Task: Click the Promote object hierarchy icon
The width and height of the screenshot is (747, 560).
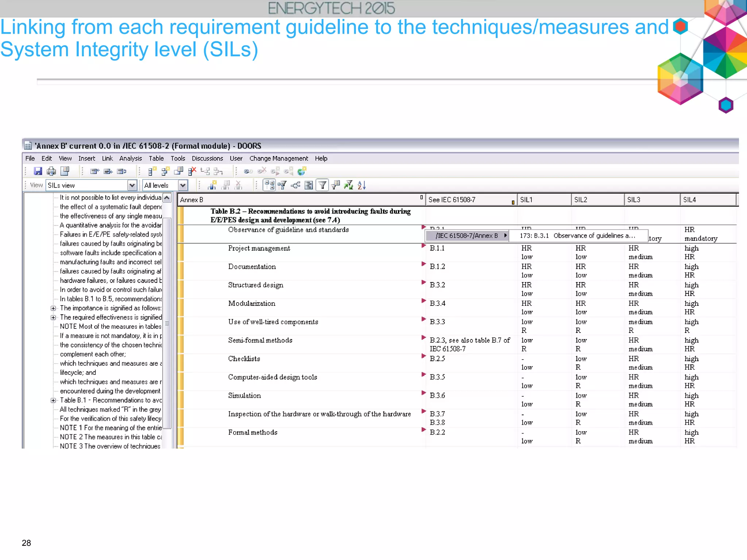Action: (205, 171)
